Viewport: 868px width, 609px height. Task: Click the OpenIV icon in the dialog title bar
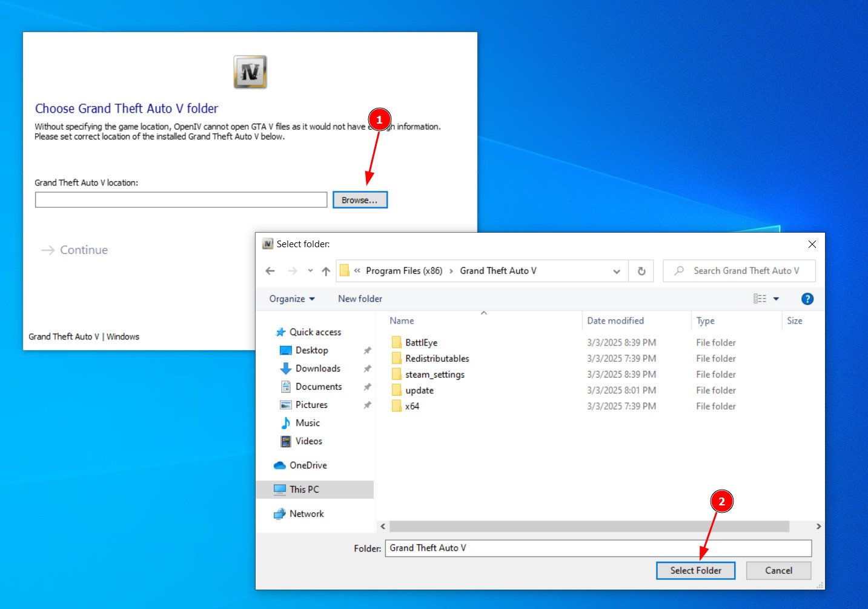pyautogui.click(x=268, y=244)
